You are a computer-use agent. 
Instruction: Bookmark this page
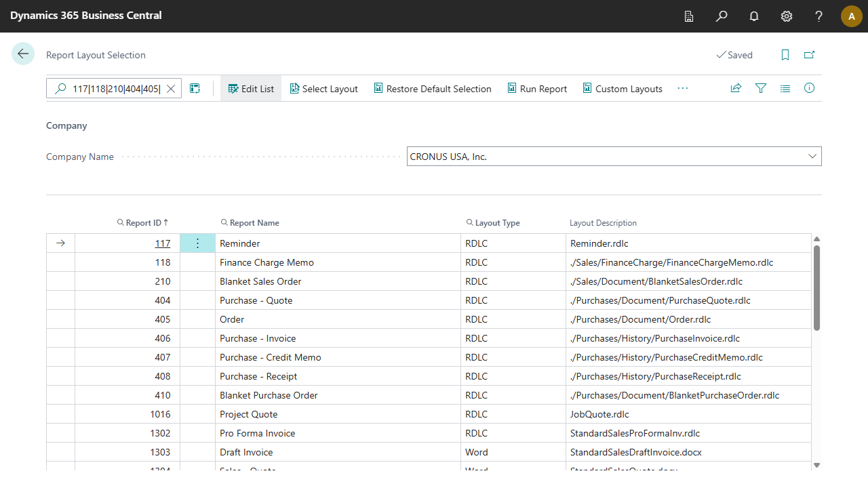pos(785,55)
